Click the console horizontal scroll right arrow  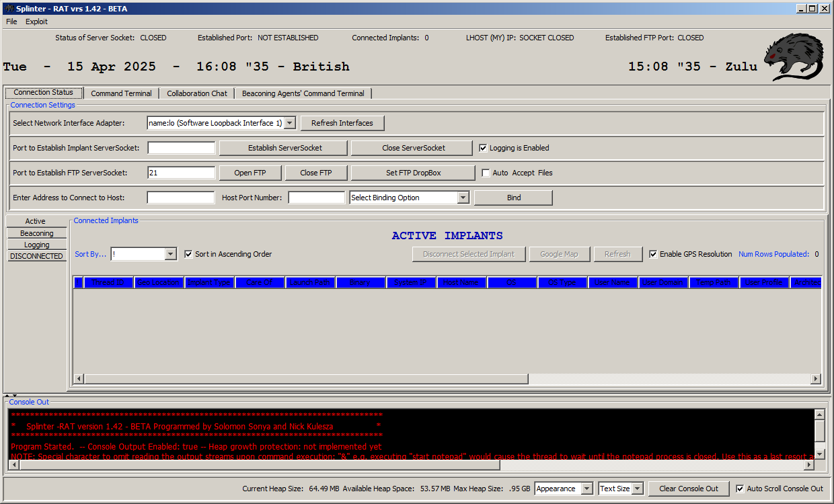point(808,465)
